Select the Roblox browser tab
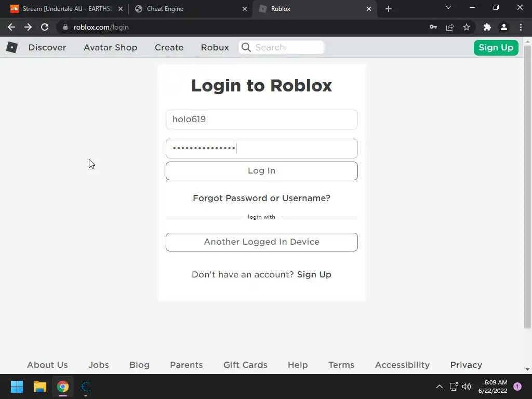This screenshot has width=532, height=399. point(314,9)
